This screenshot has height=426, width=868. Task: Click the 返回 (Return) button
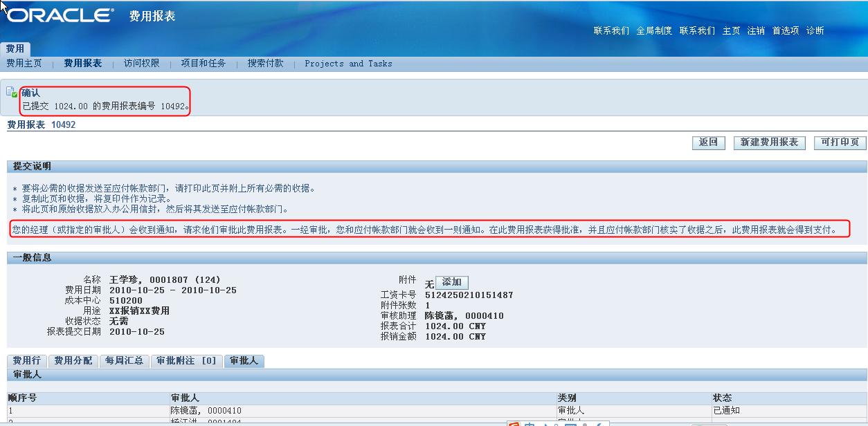(x=707, y=142)
